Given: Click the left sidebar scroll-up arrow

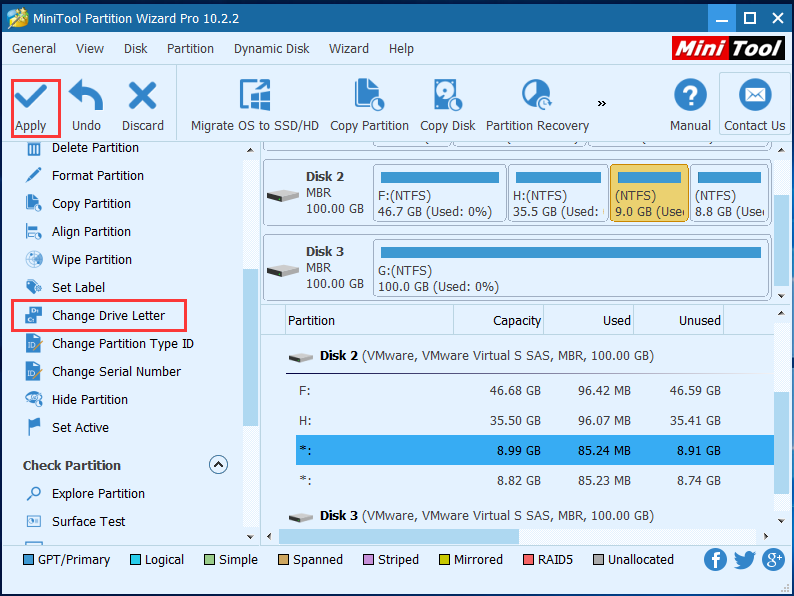Looking at the screenshot, I should (250, 150).
